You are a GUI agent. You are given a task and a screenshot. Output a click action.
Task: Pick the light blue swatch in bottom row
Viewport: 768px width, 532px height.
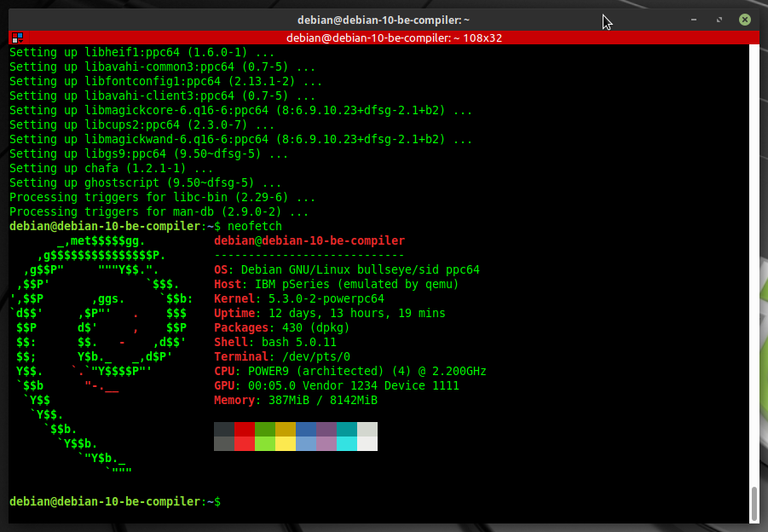click(x=306, y=443)
